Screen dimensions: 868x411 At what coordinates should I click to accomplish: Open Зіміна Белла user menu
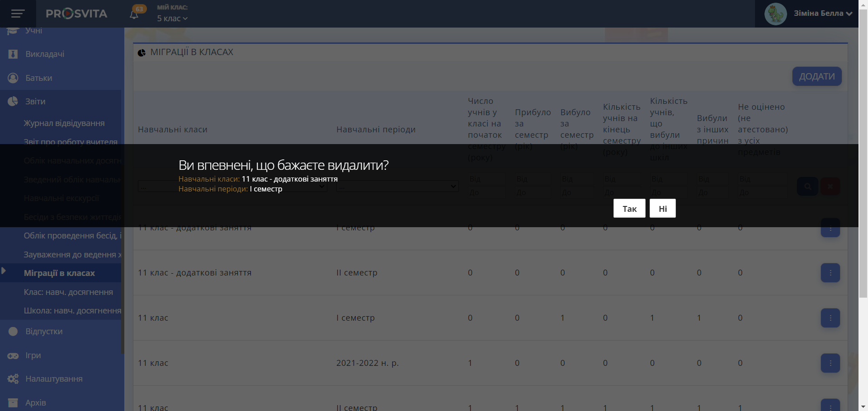click(x=822, y=14)
